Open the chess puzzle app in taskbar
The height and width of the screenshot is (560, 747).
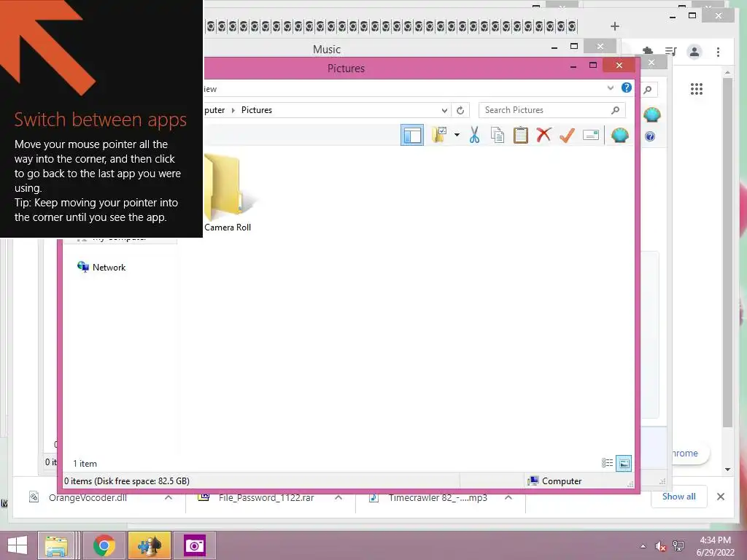pyautogui.click(x=149, y=545)
